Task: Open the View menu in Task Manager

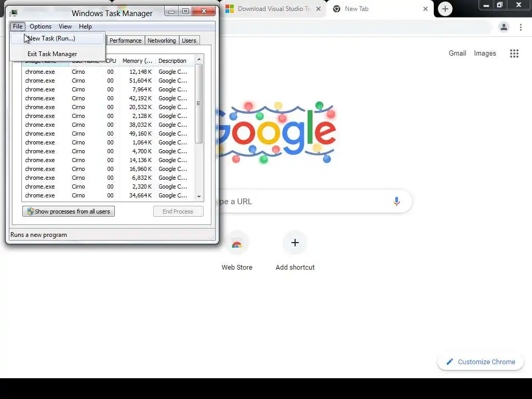Action: click(65, 26)
